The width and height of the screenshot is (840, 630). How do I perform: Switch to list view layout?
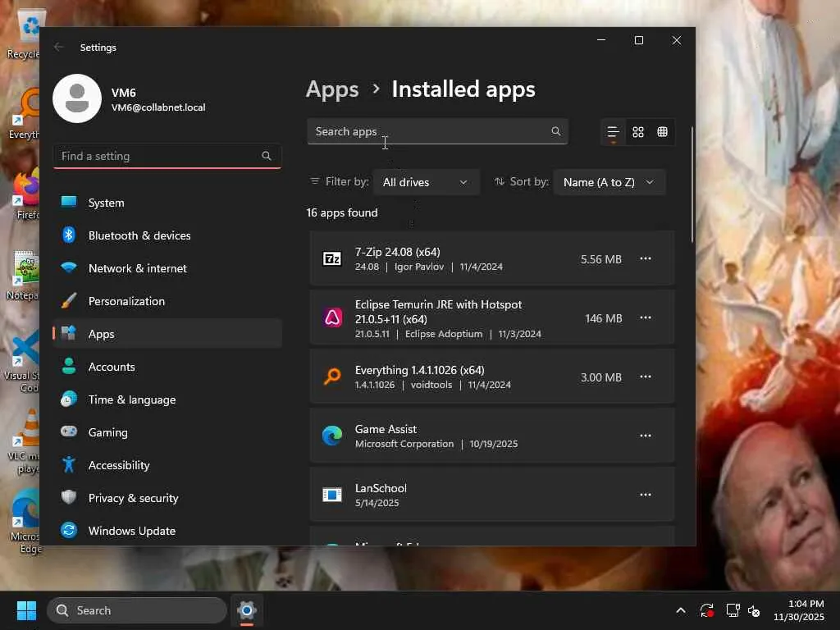(614, 132)
